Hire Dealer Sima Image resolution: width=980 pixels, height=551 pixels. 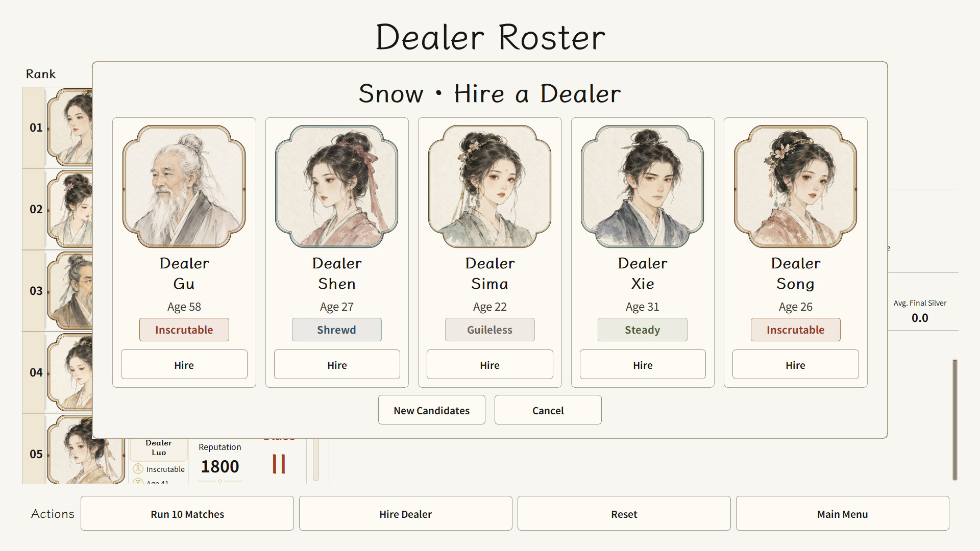(x=490, y=365)
